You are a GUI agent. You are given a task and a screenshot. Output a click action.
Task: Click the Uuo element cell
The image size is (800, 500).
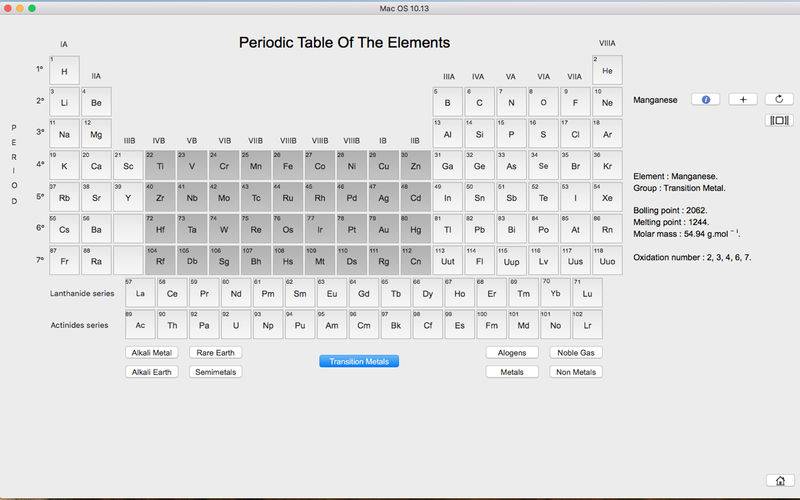pyautogui.click(x=607, y=261)
